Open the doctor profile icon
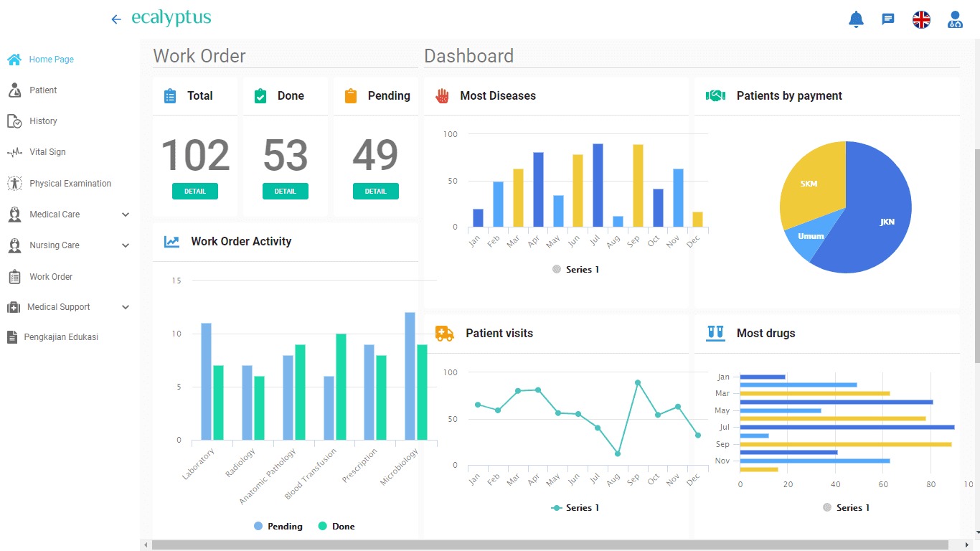980x551 pixels. click(955, 19)
